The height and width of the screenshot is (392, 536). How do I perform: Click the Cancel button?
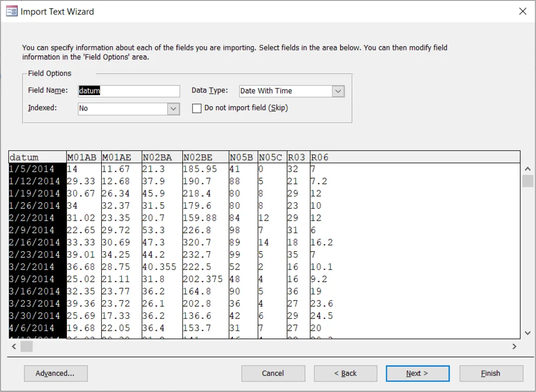click(273, 373)
